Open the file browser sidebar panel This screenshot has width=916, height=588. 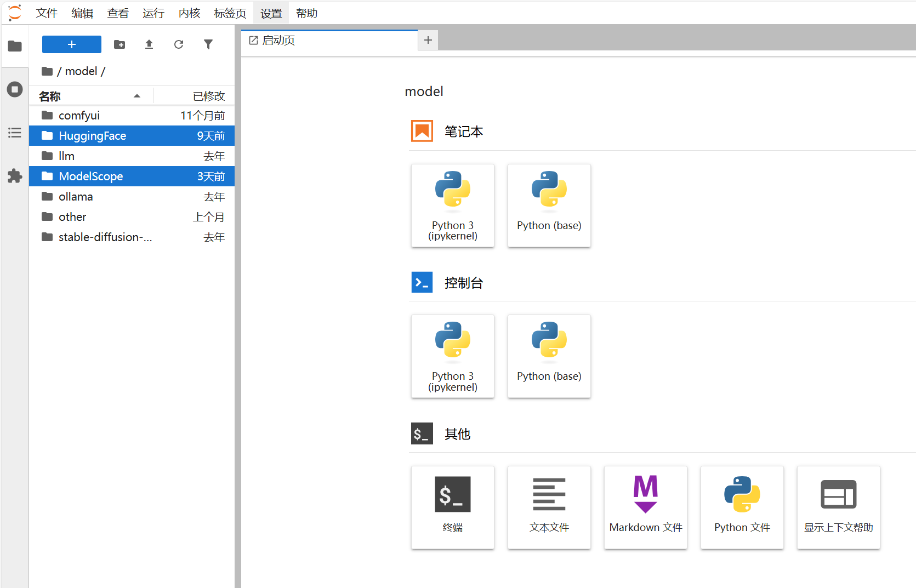[x=15, y=46]
